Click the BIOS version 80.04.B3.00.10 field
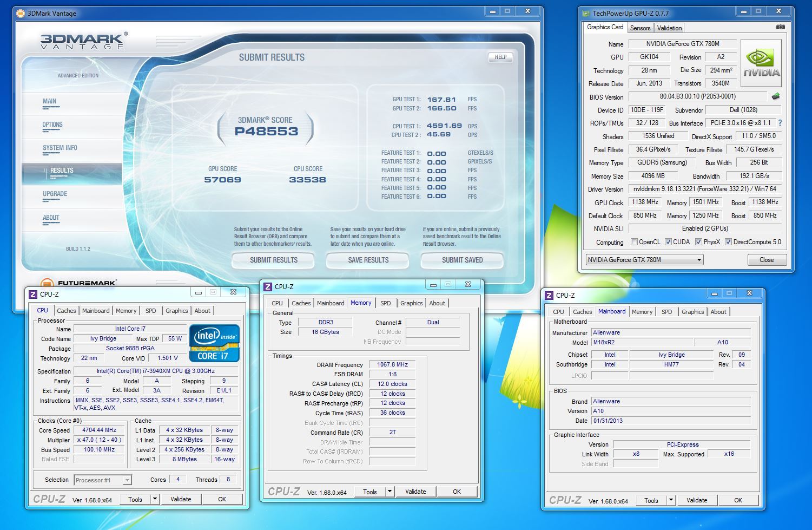The image size is (812, 530). click(698, 96)
